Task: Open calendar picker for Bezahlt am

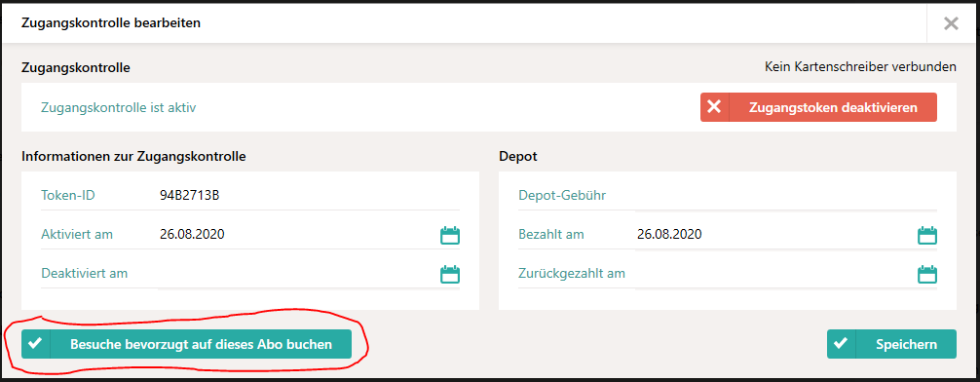Action: [926, 235]
